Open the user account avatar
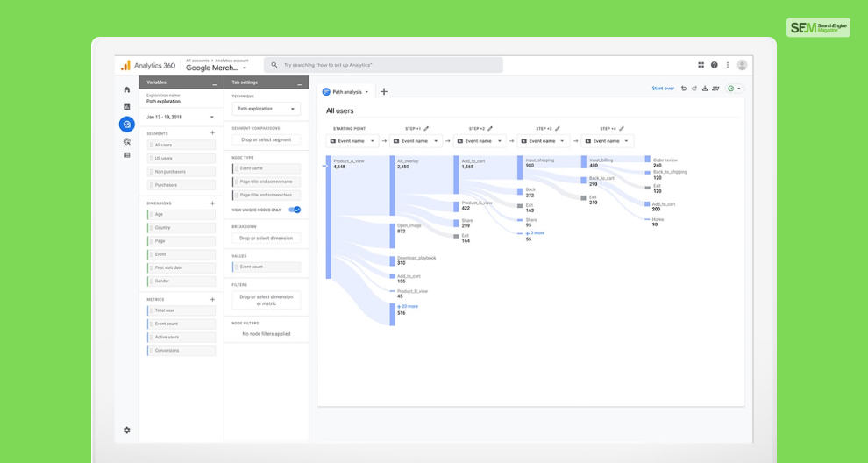The height and width of the screenshot is (463, 868). click(742, 65)
